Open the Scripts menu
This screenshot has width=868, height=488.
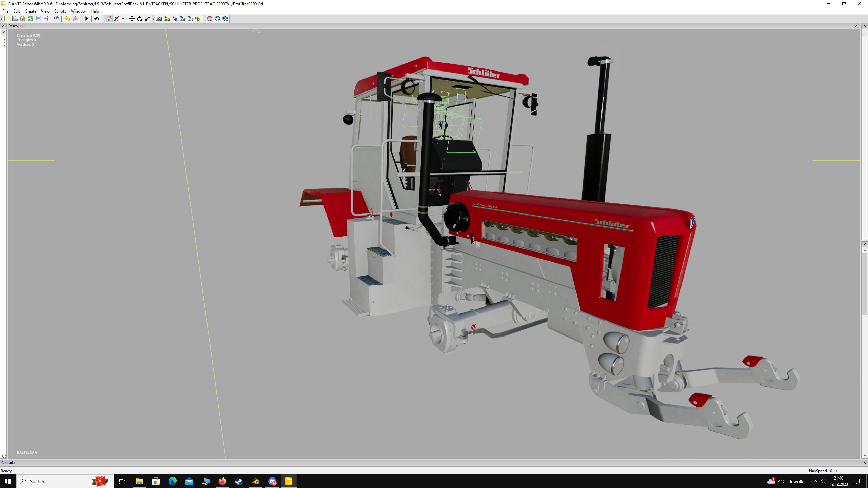[60, 11]
